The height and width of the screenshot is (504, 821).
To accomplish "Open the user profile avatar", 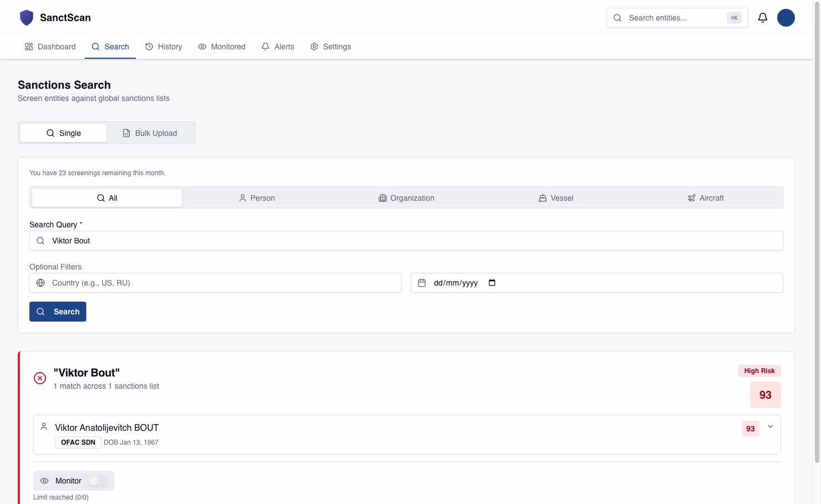I will [785, 18].
